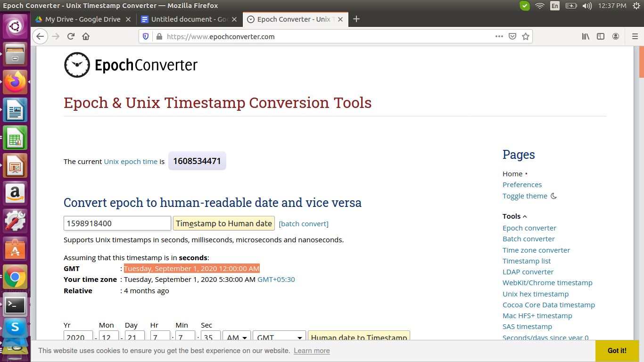Open the Firefox account icon

[x=616, y=36]
